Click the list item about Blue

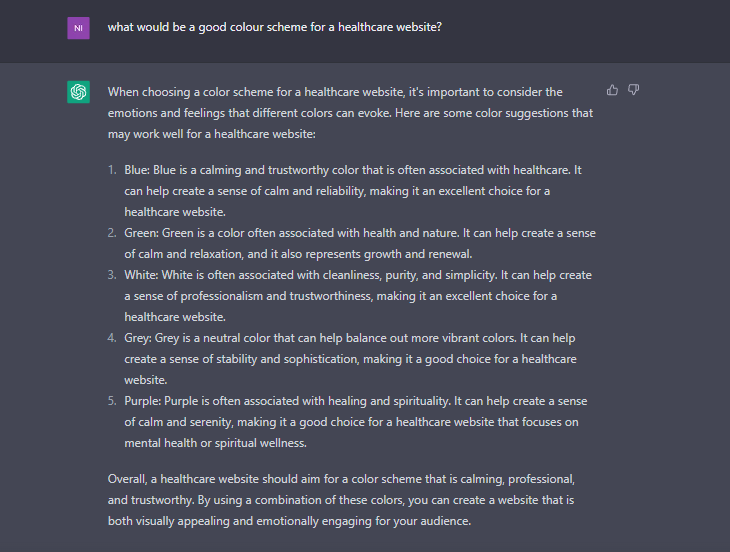pos(352,191)
